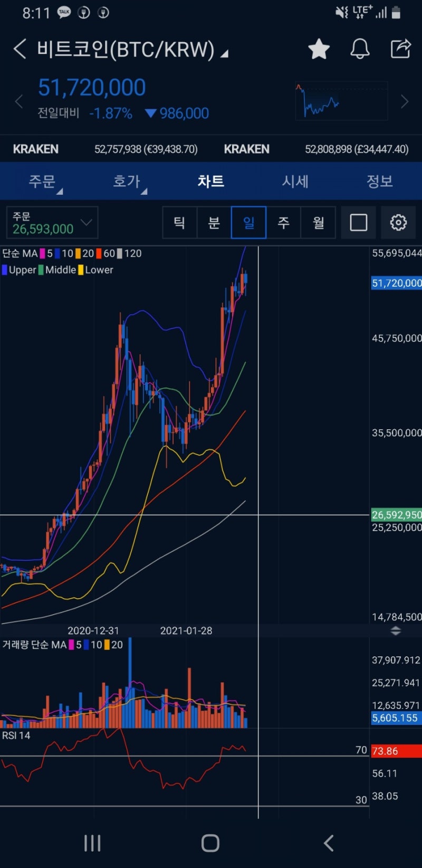Tap the current price label 51,720,000 on axis
The width and height of the screenshot is (422, 868).
(x=397, y=283)
